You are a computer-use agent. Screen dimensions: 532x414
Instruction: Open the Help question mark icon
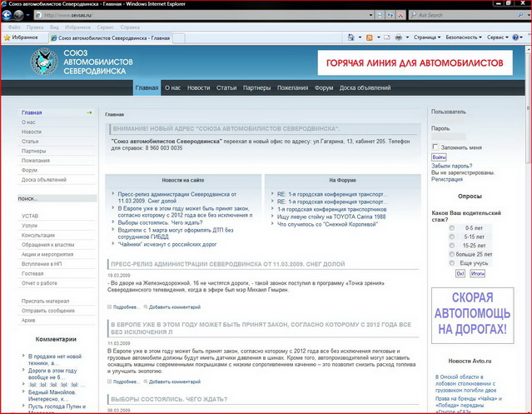pyautogui.click(x=515, y=37)
